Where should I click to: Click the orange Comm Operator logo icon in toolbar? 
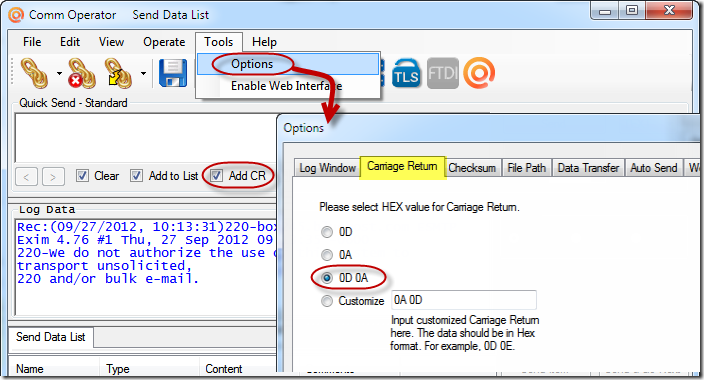click(x=479, y=73)
